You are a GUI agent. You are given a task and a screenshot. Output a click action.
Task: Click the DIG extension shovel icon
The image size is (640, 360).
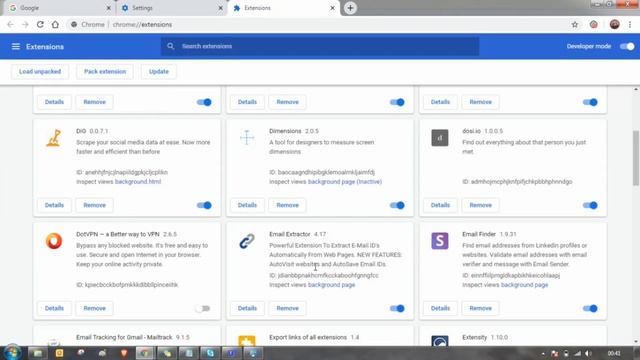pos(54,138)
